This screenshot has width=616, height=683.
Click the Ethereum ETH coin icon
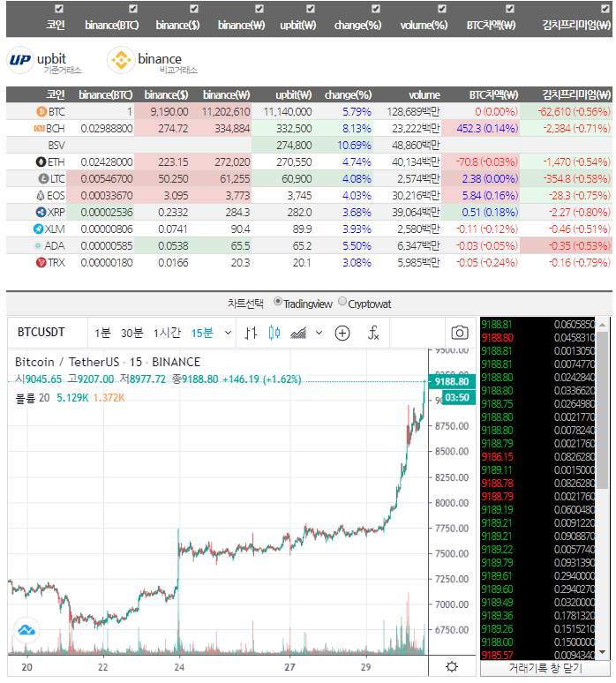click(x=41, y=162)
